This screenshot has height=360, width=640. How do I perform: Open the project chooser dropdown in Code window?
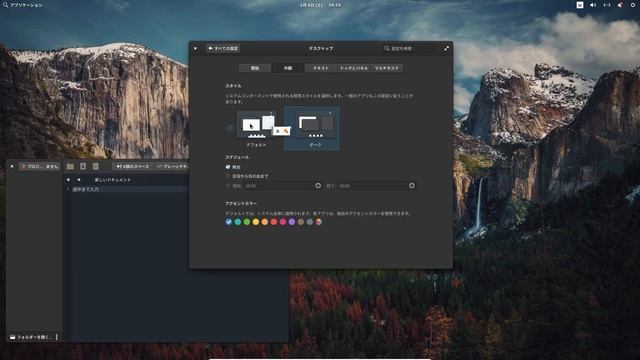coord(40,167)
